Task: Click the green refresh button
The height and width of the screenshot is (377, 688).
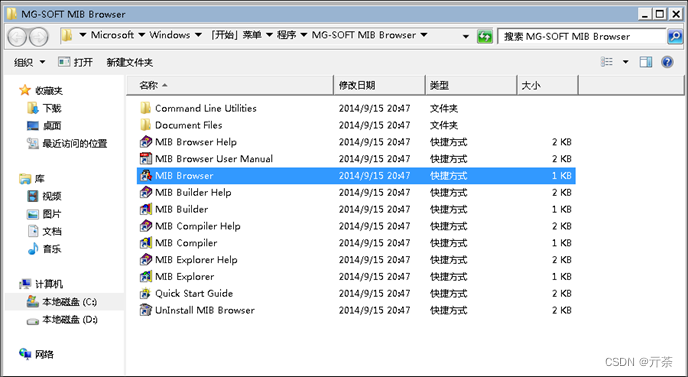Action: pos(484,36)
